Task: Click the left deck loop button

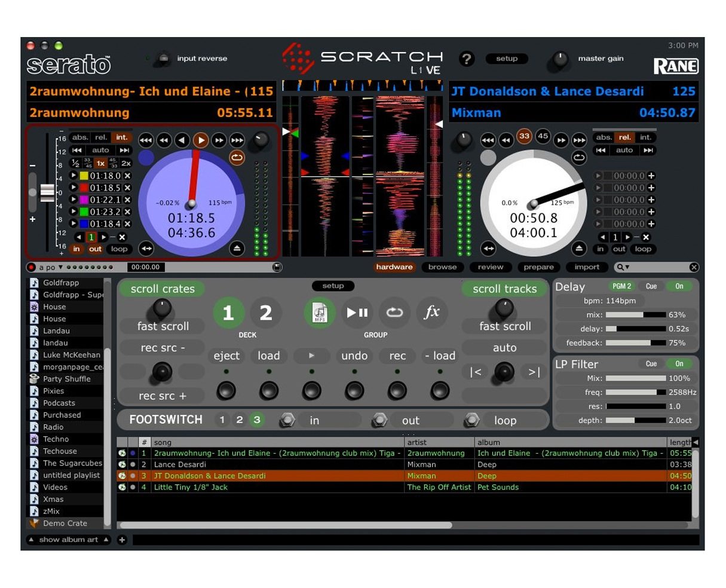Action: 120,249
